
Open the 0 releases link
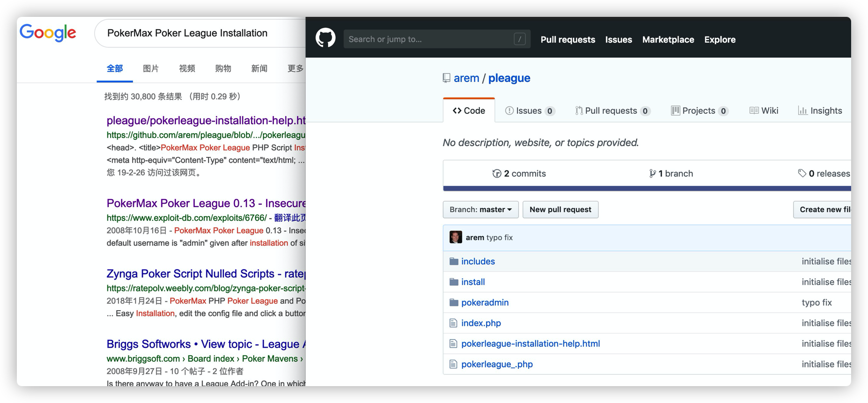click(x=824, y=173)
